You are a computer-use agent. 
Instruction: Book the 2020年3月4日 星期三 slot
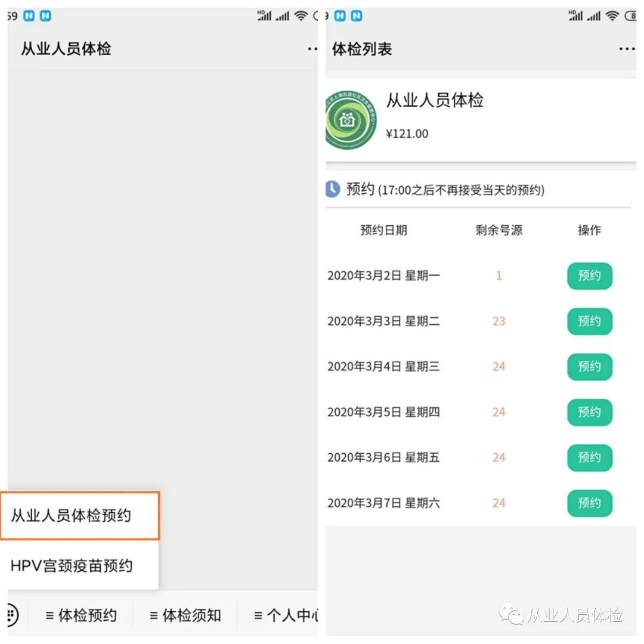(590, 367)
